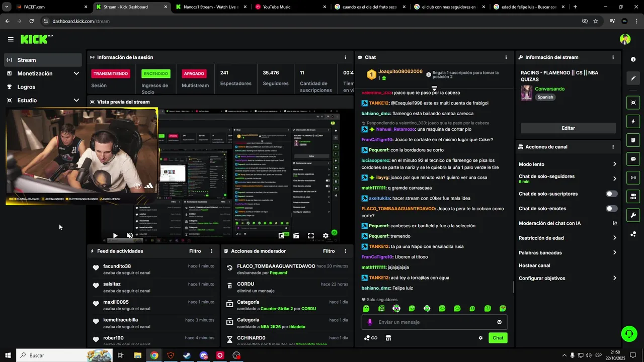Open the hamburger menu next to Kick logo
Screen dimensions: 644x362
tap(11, 39)
